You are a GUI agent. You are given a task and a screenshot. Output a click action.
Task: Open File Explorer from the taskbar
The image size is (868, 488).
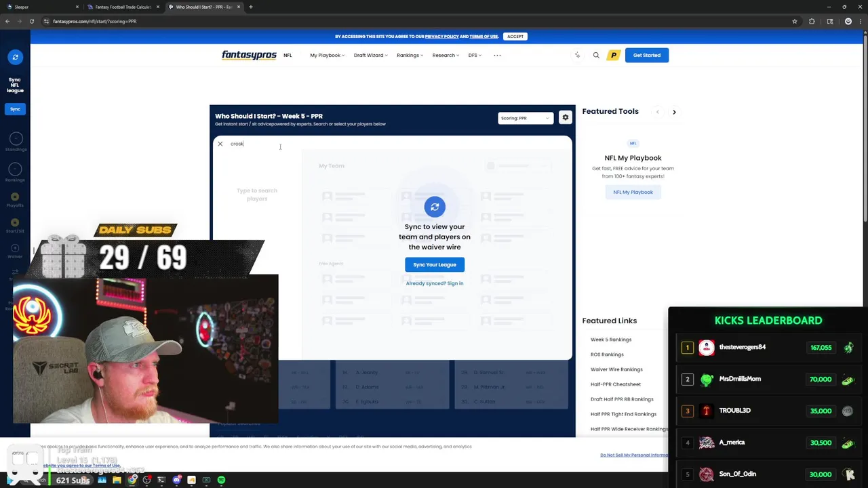[117, 480]
